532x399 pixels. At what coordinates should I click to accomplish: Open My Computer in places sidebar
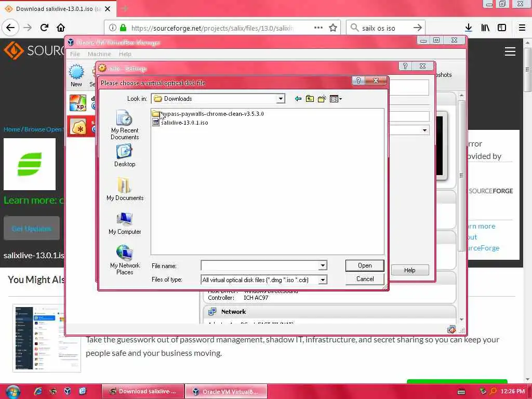(x=125, y=223)
